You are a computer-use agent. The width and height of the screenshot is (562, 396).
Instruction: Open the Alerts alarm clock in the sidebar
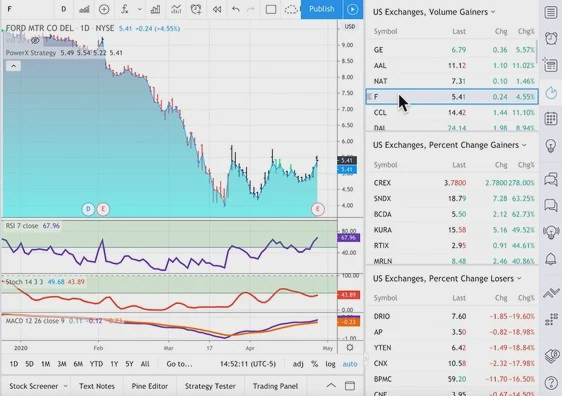coord(551,38)
